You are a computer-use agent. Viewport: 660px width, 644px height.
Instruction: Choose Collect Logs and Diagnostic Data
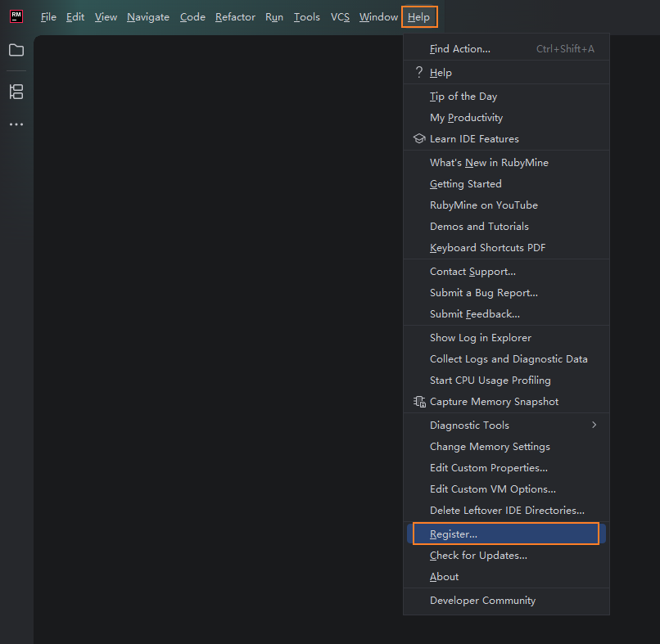506,358
